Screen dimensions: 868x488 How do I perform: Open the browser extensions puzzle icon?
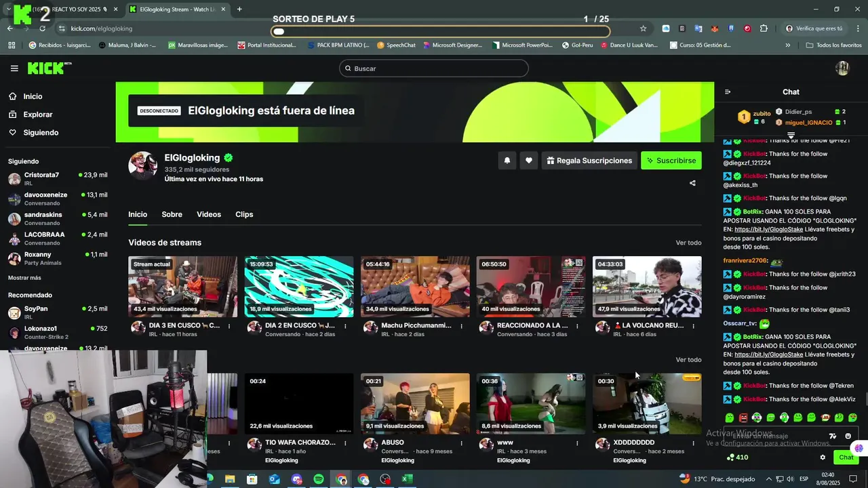point(764,28)
